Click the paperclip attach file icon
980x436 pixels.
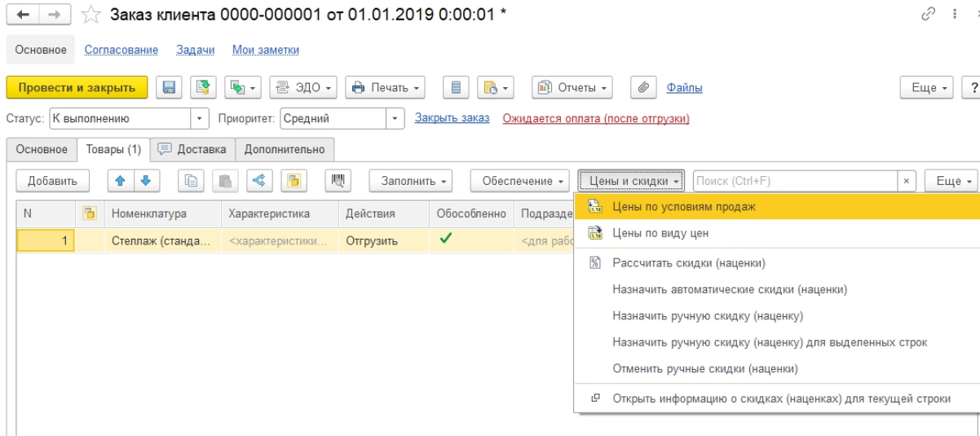[643, 87]
